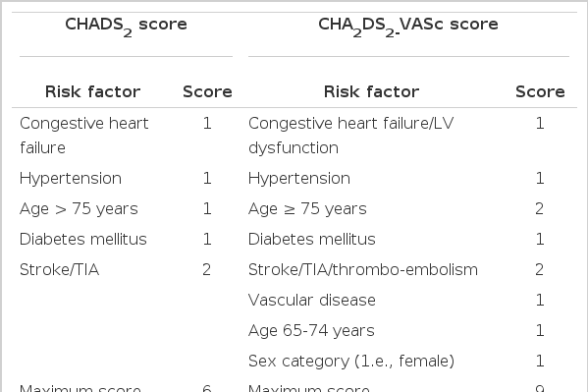Screen dimensions: 588x392
Task: Select the left Risk factor column header
Action: pos(92,91)
